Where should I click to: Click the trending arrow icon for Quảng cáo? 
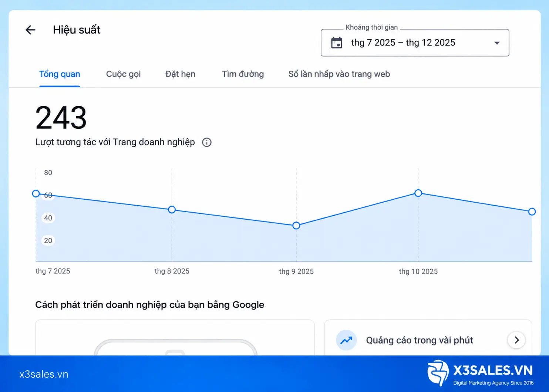click(x=346, y=340)
